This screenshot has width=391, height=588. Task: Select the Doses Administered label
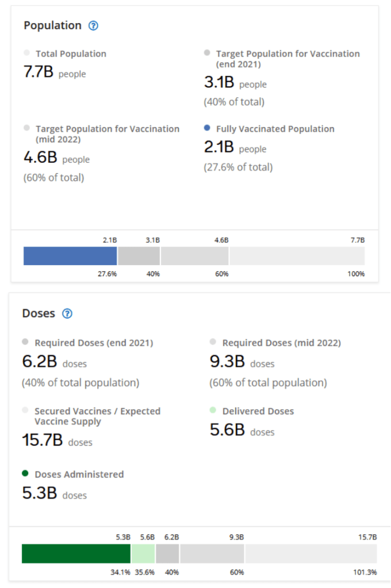click(x=79, y=475)
